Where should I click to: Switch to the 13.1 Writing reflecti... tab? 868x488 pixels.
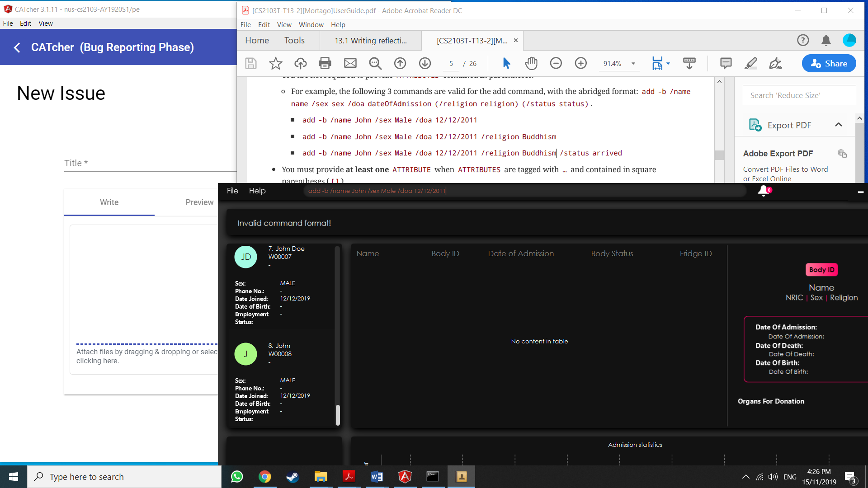coord(370,41)
